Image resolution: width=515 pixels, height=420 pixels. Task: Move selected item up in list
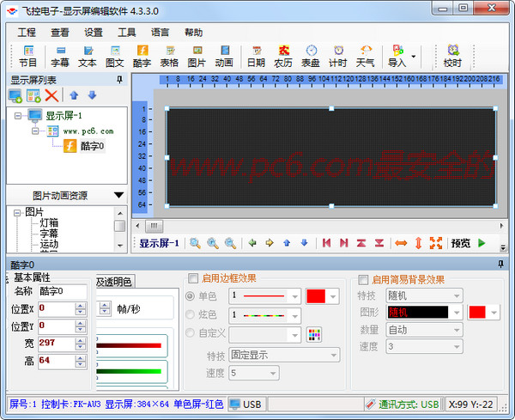click(74, 95)
